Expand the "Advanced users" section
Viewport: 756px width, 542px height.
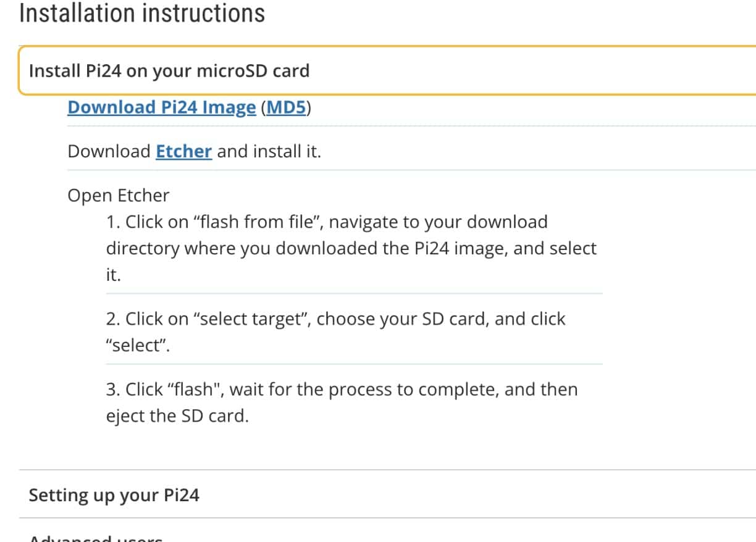point(96,538)
